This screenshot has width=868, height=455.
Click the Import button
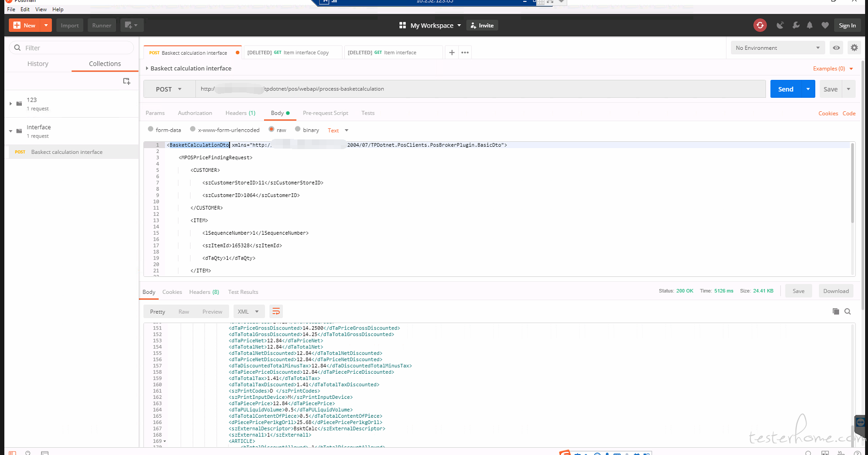pos(70,25)
